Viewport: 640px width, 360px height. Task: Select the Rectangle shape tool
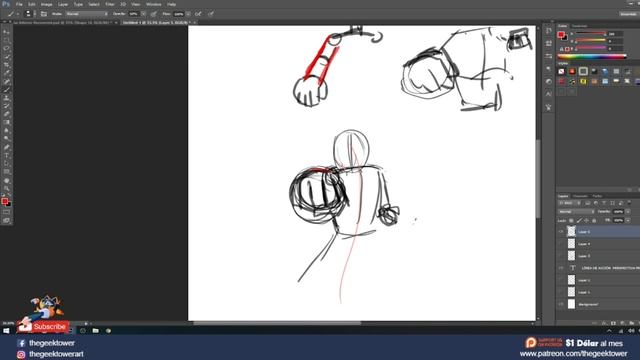pyautogui.click(x=6, y=172)
